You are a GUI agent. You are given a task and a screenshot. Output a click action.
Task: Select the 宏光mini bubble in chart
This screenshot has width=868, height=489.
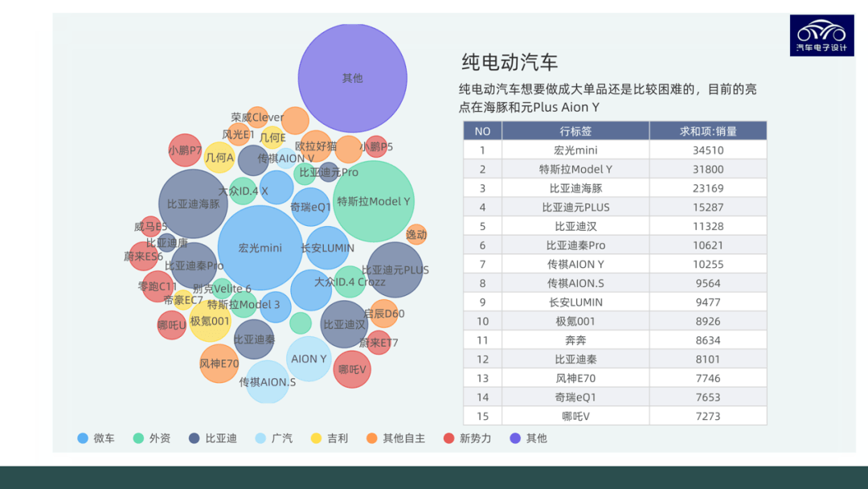(x=260, y=248)
